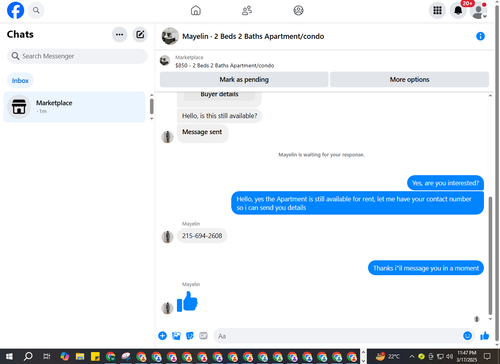Open the Marketplace chat row

74,107
